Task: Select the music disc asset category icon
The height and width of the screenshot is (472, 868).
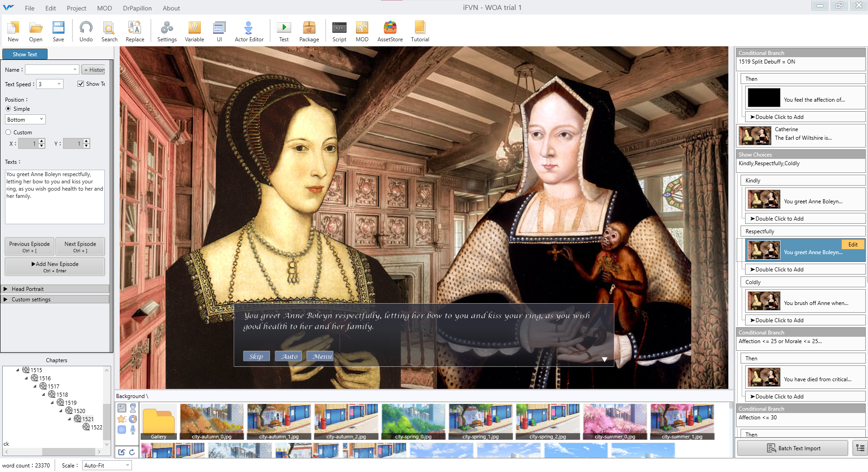Action: [x=133, y=419]
